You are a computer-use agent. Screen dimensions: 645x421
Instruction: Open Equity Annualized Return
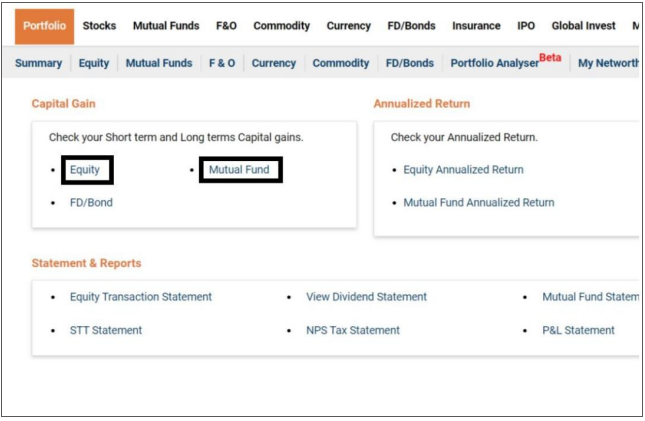(x=463, y=170)
